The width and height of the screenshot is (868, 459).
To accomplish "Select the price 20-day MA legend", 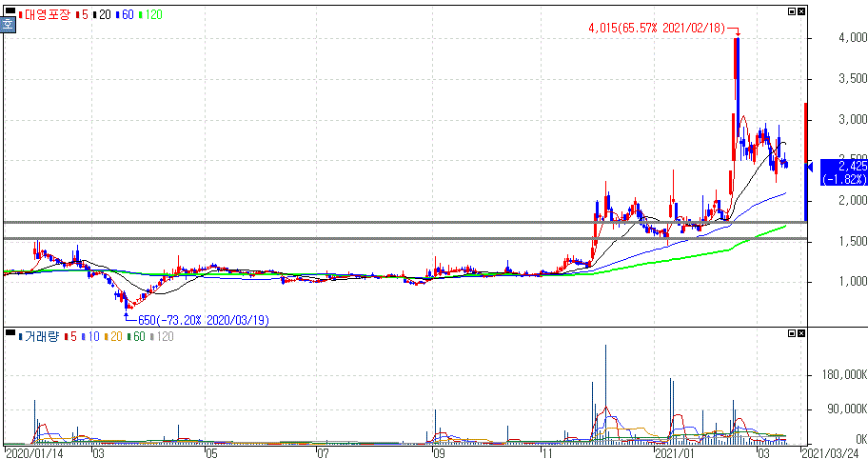I will click(102, 15).
